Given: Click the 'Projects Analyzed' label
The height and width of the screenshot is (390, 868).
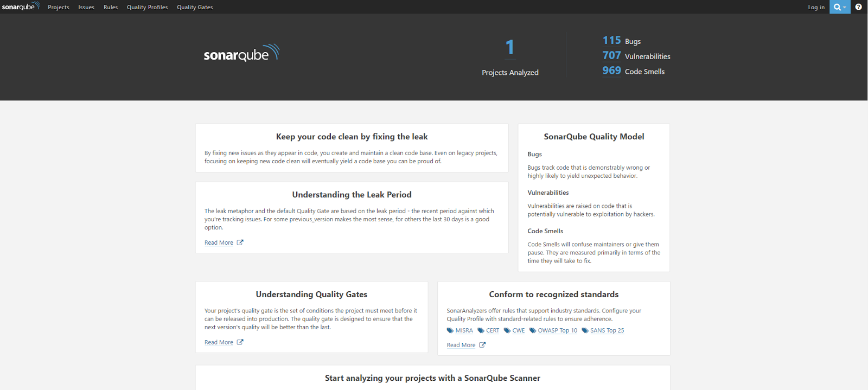Looking at the screenshot, I should click(510, 73).
